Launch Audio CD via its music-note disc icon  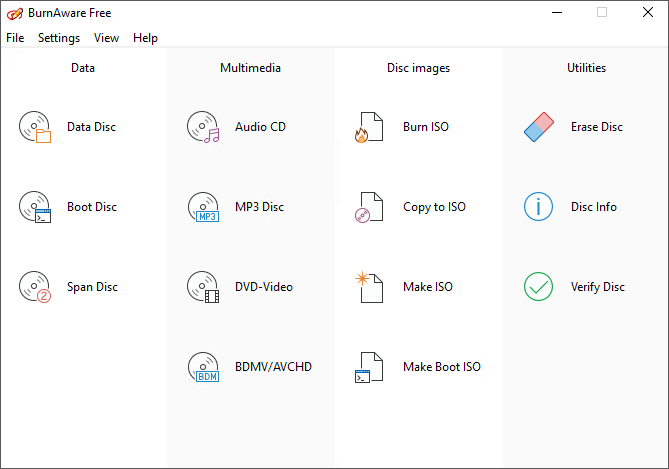[x=203, y=127]
